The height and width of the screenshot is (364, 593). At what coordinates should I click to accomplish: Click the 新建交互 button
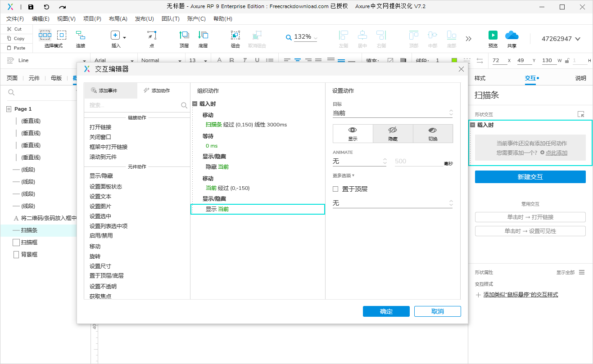pos(530,177)
